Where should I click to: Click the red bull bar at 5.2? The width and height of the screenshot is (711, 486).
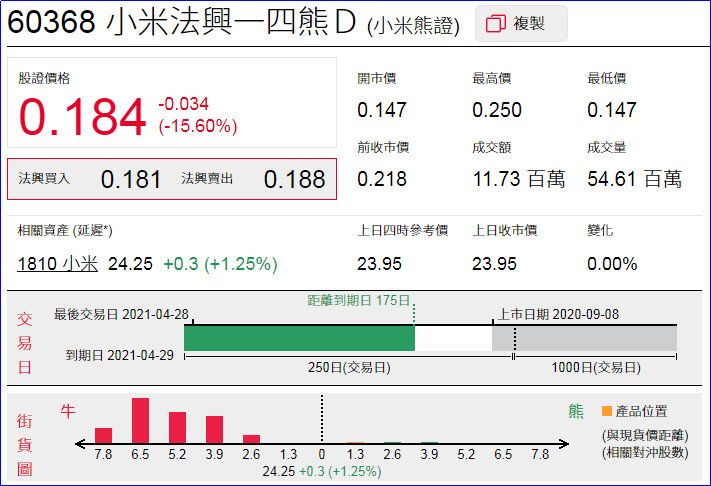pos(177,428)
